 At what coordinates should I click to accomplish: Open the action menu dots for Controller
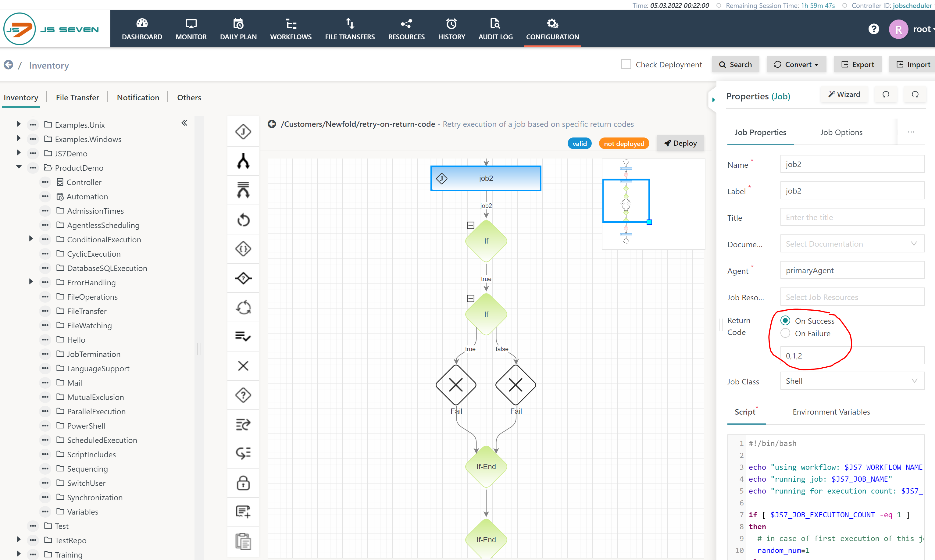[45, 182]
